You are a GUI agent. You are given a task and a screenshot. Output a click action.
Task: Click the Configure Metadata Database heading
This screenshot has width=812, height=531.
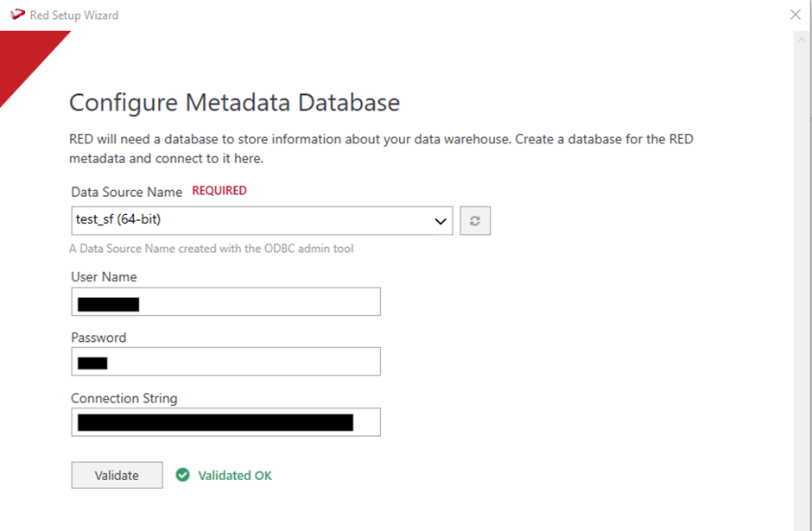tap(234, 103)
